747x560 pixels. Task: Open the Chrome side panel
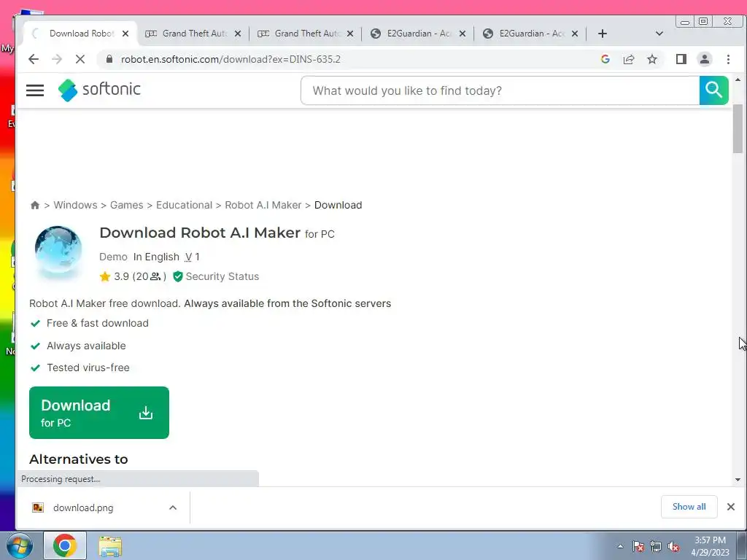(681, 59)
